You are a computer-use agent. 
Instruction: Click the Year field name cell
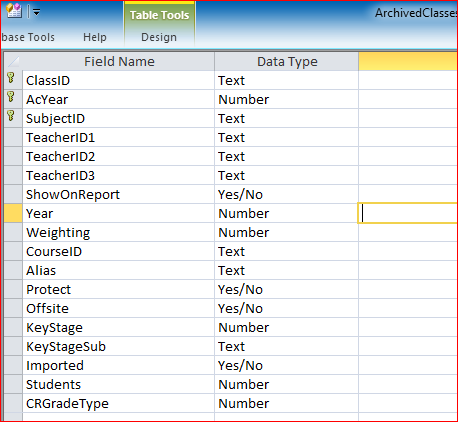pyautogui.click(x=118, y=213)
